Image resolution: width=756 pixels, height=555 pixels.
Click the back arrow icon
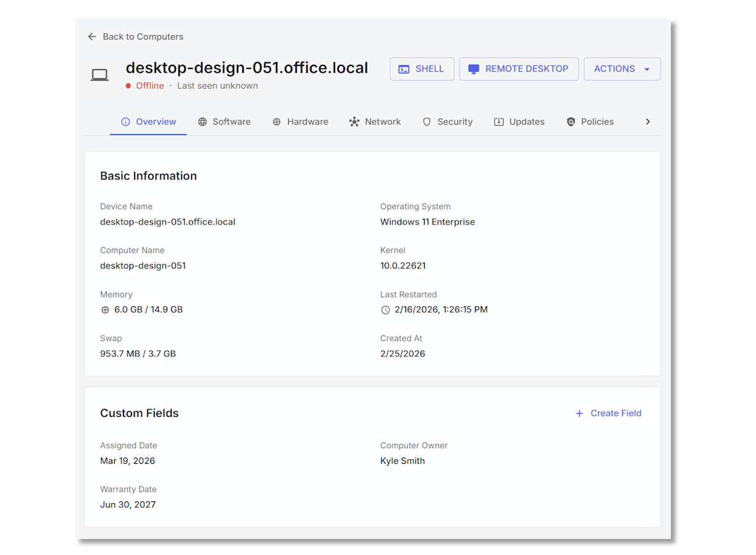pos(92,36)
